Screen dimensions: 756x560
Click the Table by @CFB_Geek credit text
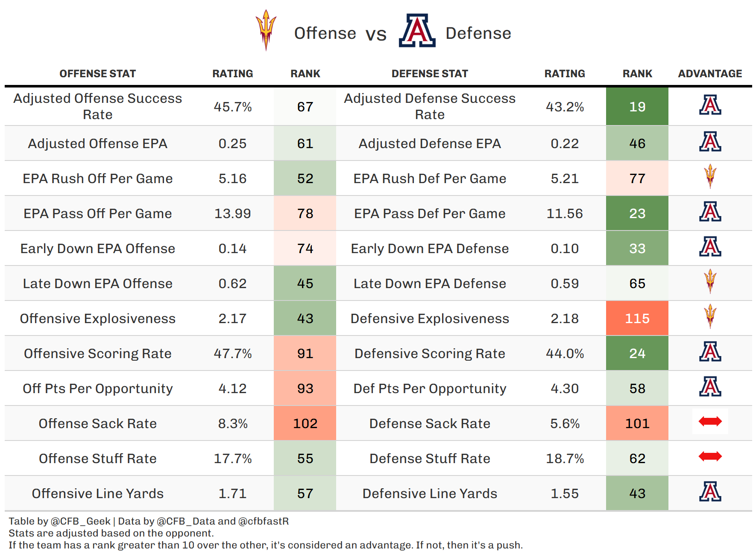tap(59, 521)
